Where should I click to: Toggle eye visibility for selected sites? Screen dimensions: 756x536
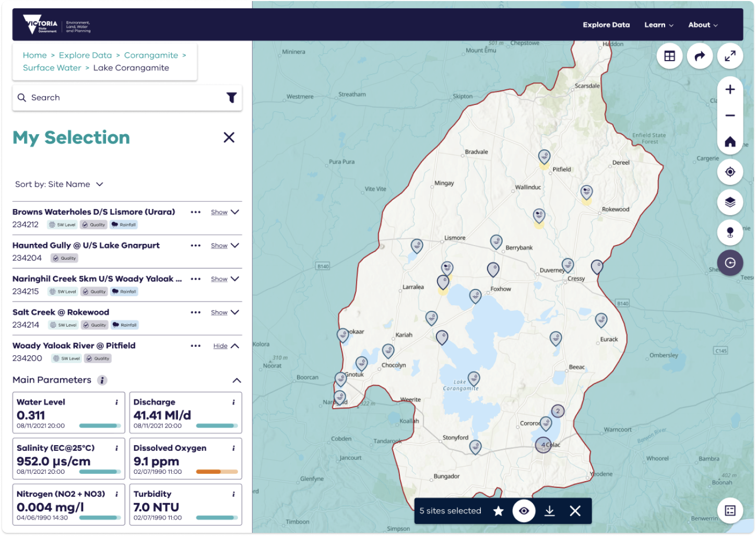(x=524, y=511)
